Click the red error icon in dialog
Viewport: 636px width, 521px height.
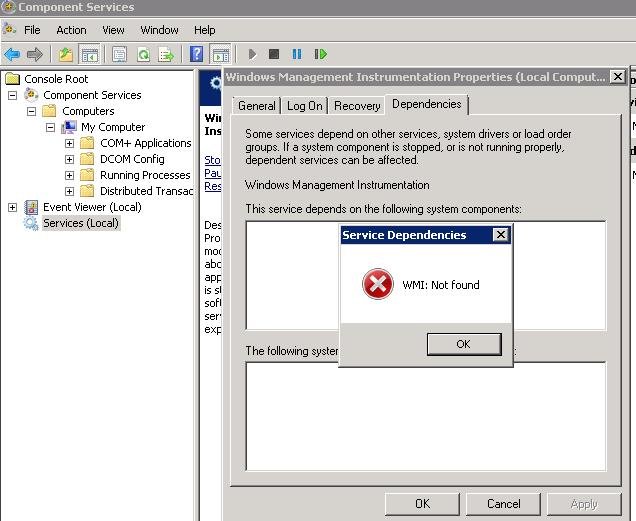pos(378,284)
